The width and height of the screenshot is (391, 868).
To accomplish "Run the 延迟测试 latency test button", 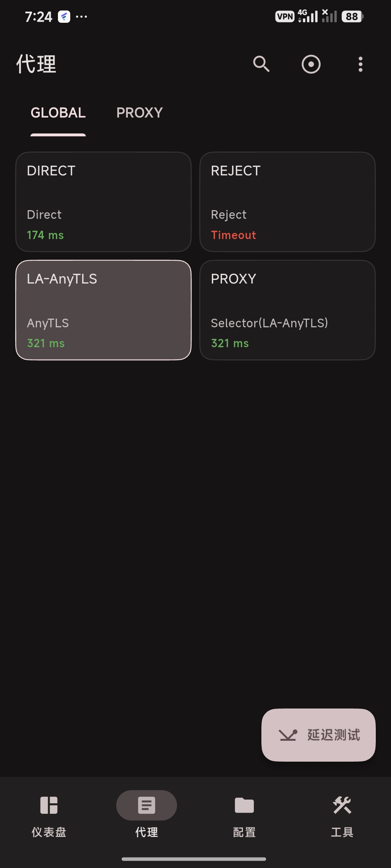I will [x=319, y=735].
